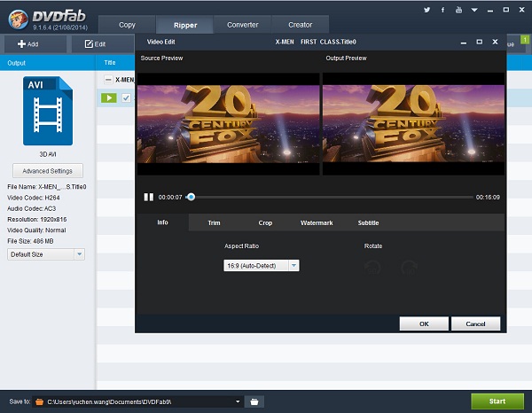Open the Watermark tab
This screenshot has width=532, height=413.
(x=317, y=222)
